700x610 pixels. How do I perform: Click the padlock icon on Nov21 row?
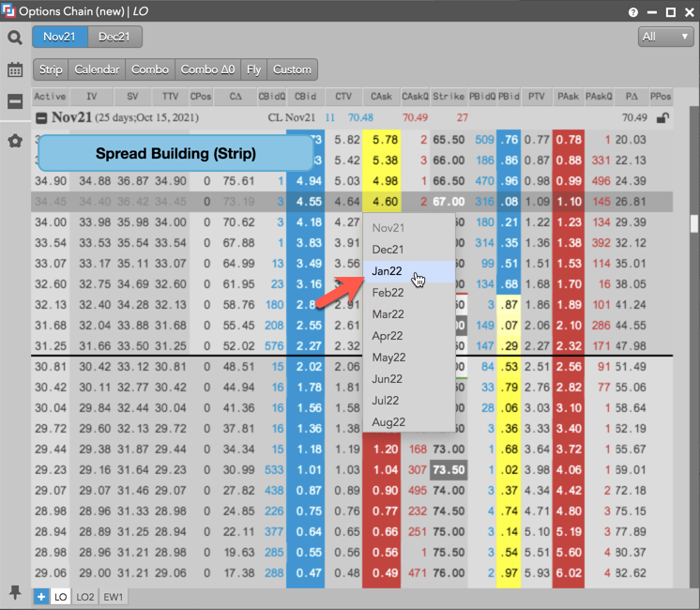(663, 118)
